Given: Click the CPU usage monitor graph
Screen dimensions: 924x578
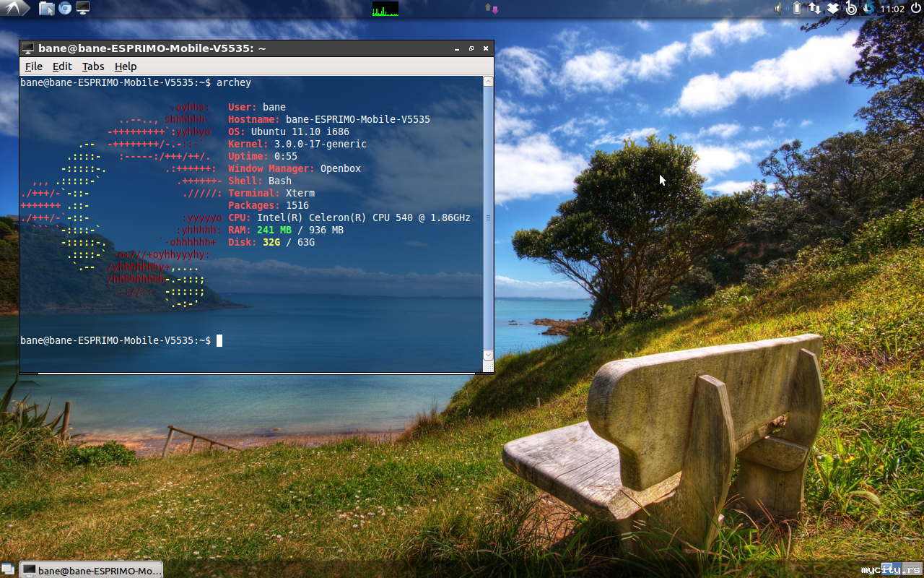Looking at the screenshot, I should point(385,9).
